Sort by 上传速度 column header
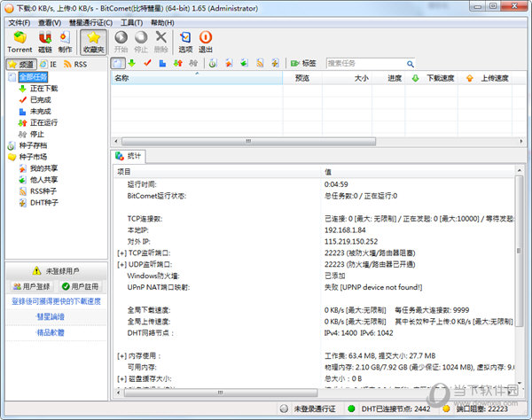The width and height of the screenshot is (532, 420). (x=485, y=78)
